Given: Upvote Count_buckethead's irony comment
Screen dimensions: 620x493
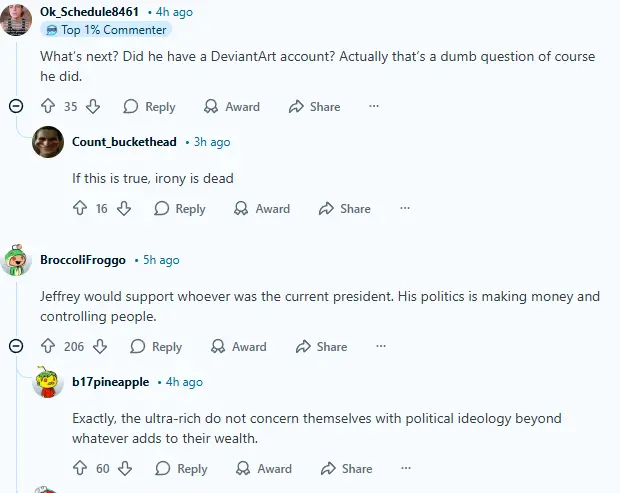Looking at the screenshot, I should coord(80,208).
